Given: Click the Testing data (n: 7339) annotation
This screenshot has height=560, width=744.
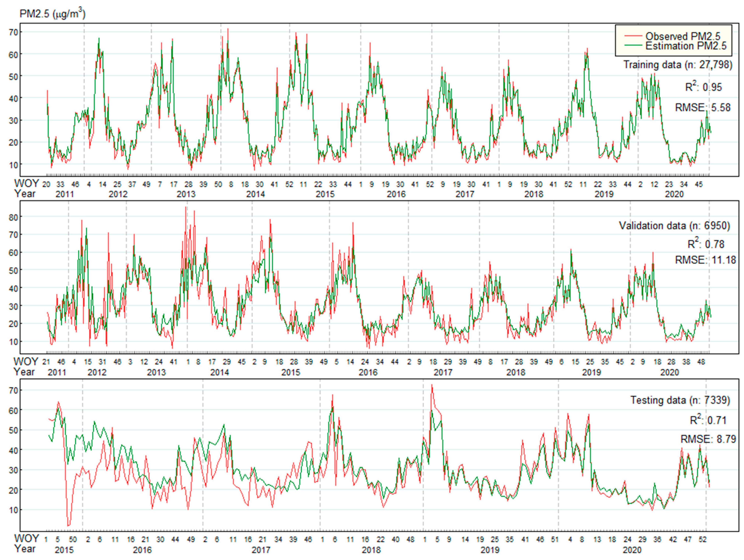Looking at the screenshot, I should coord(680,400).
